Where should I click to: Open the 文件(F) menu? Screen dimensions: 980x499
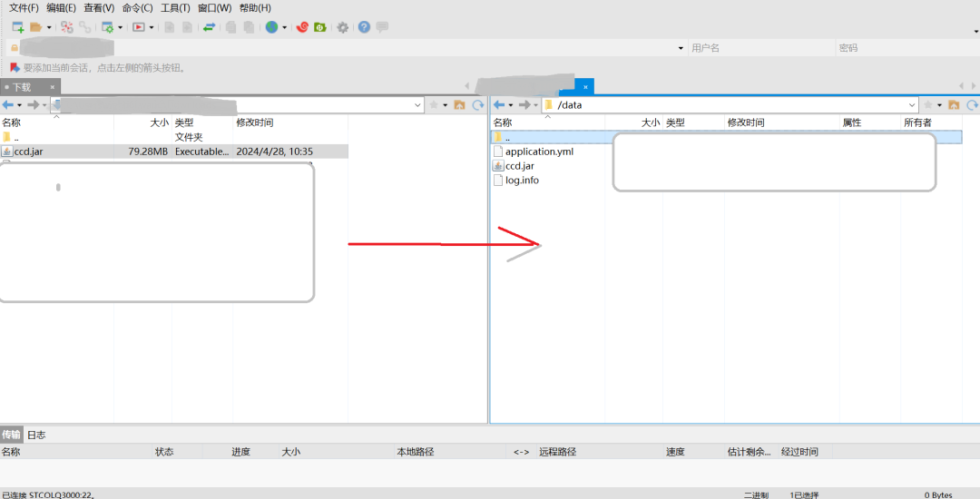(x=24, y=8)
